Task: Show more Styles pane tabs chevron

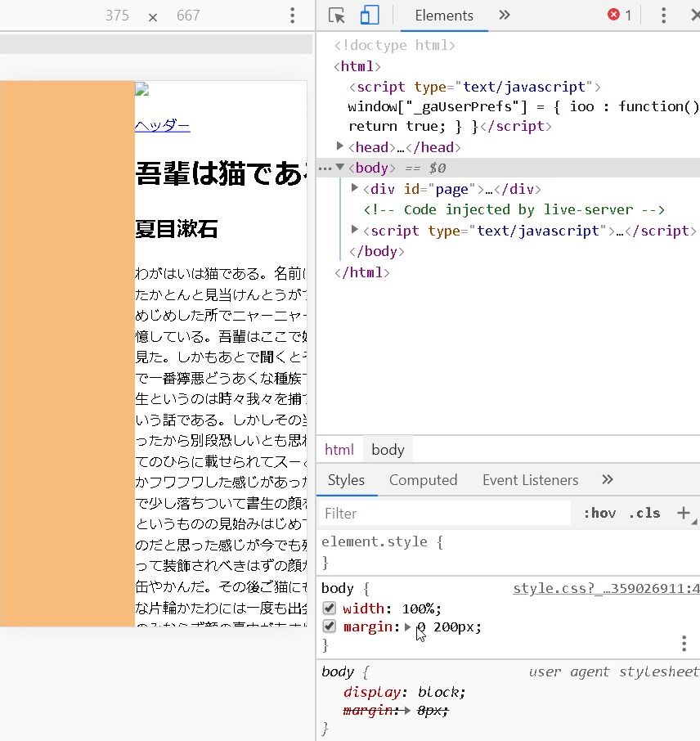Action: coord(607,479)
